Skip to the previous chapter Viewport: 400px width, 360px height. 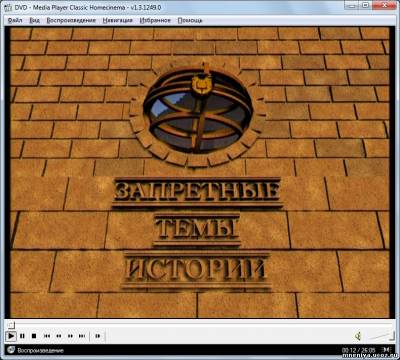point(47,336)
